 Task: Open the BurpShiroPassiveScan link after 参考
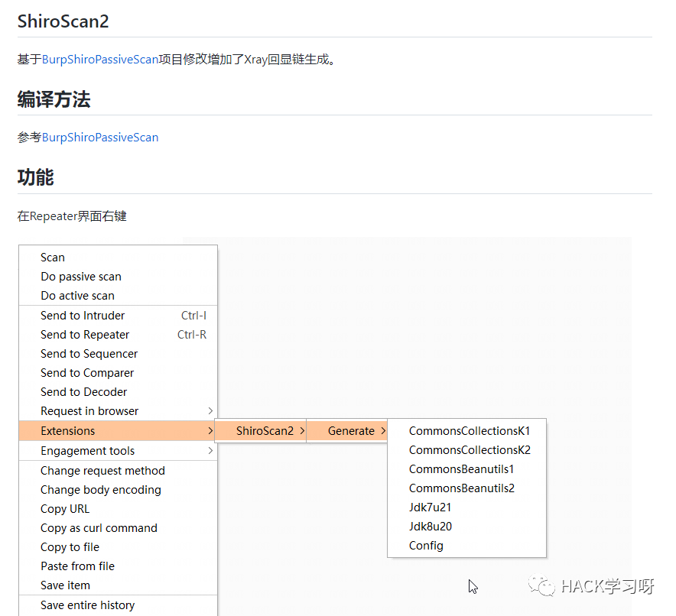pyautogui.click(x=100, y=138)
